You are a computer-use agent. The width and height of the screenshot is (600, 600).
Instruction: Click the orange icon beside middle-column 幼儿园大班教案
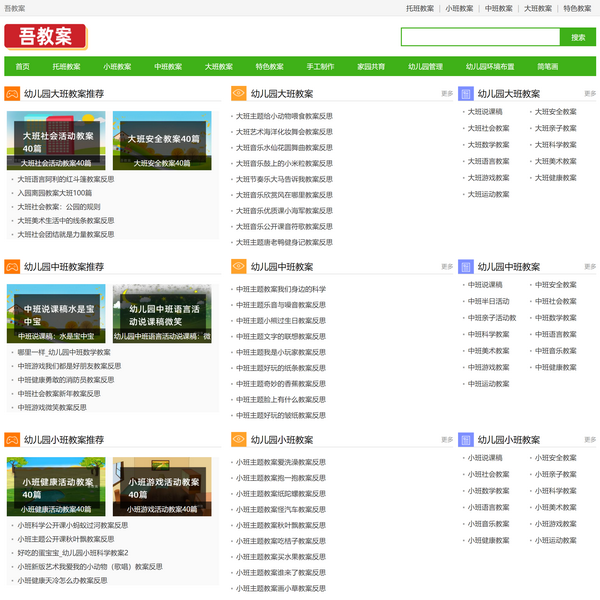pyautogui.click(x=238, y=94)
